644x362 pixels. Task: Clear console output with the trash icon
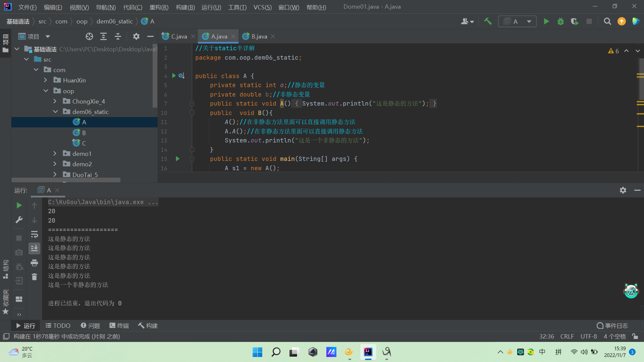34,277
